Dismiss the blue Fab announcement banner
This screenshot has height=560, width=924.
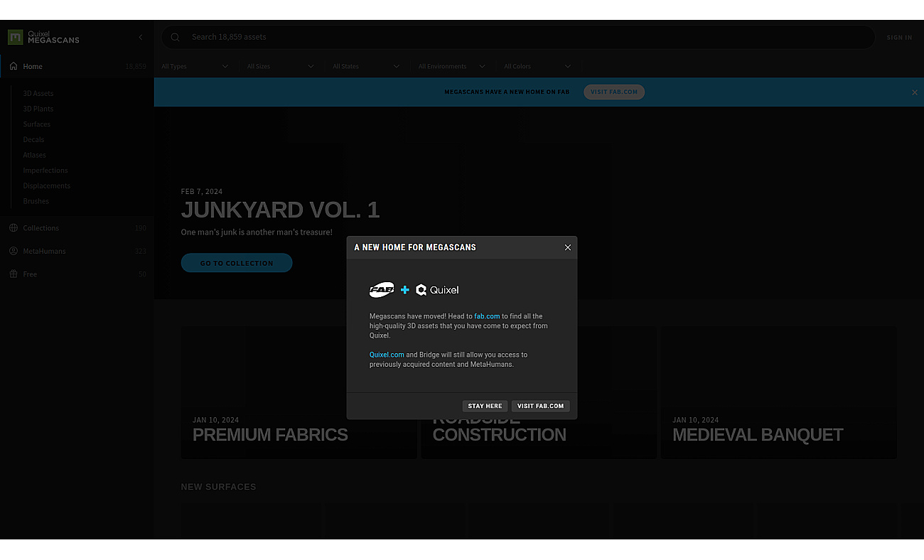(915, 92)
